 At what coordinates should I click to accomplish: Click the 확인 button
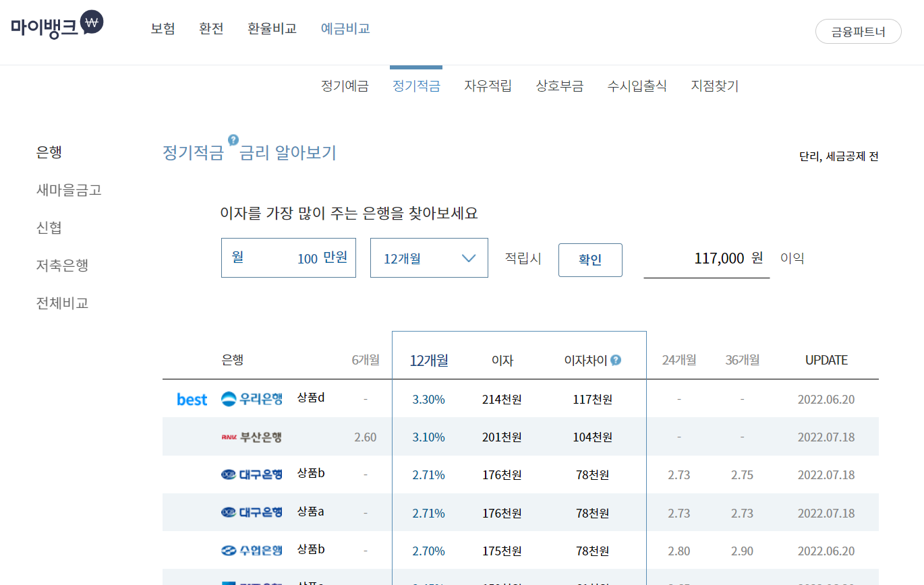pyautogui.click(x=590, y=260)
